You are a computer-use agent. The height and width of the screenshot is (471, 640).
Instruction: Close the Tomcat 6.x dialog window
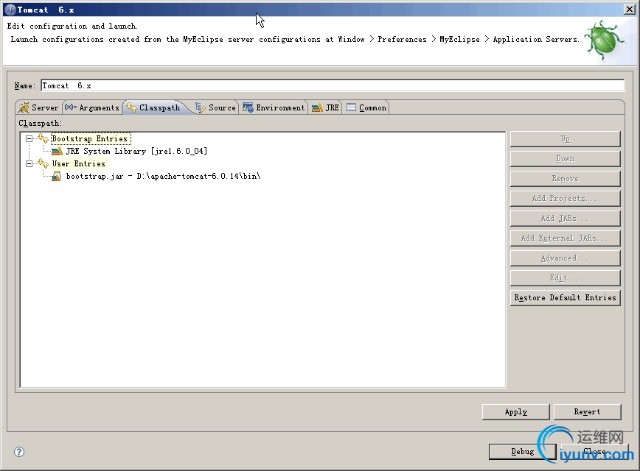click(630, 9)
